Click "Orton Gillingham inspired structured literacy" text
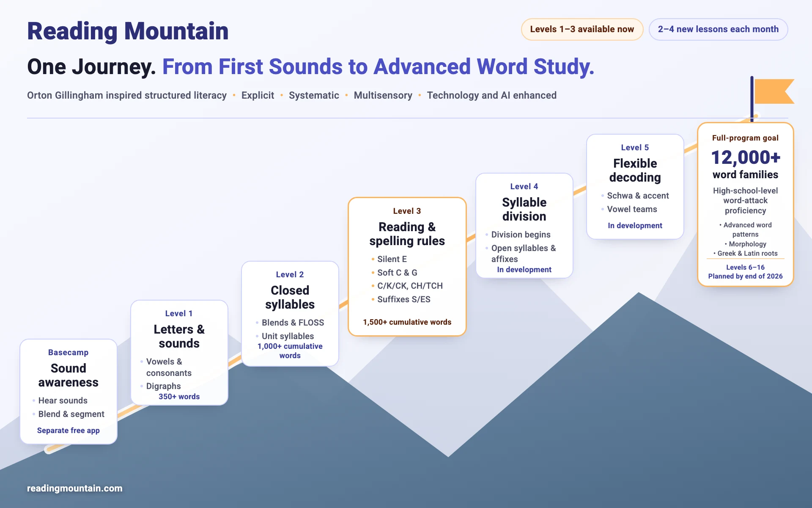 pos(127,96)
